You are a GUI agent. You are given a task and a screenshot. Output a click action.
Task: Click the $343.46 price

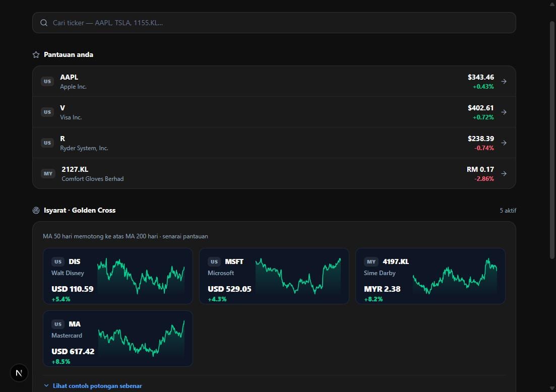[x=480, y=77]
